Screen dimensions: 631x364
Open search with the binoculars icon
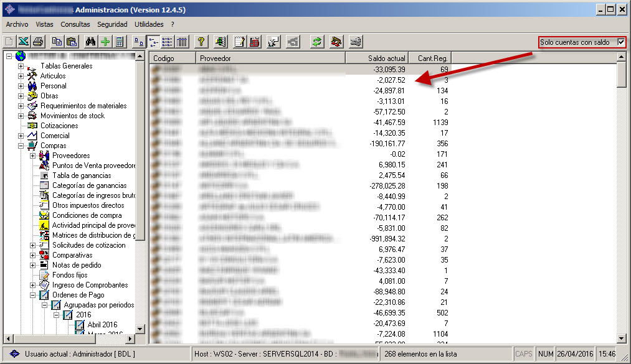(90, 42)
